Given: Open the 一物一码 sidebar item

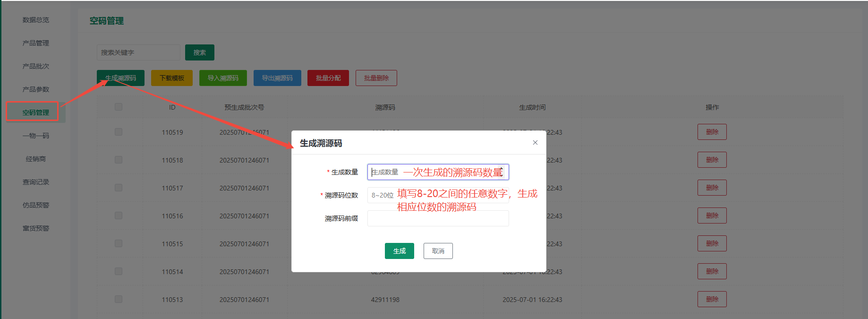Looking at the screenshot, I should coord(36,136).
